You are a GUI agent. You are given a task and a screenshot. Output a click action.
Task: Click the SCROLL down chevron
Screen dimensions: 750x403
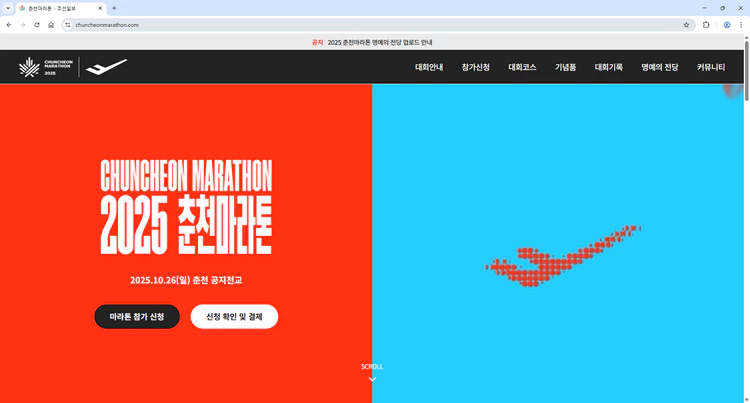point(372,378)
